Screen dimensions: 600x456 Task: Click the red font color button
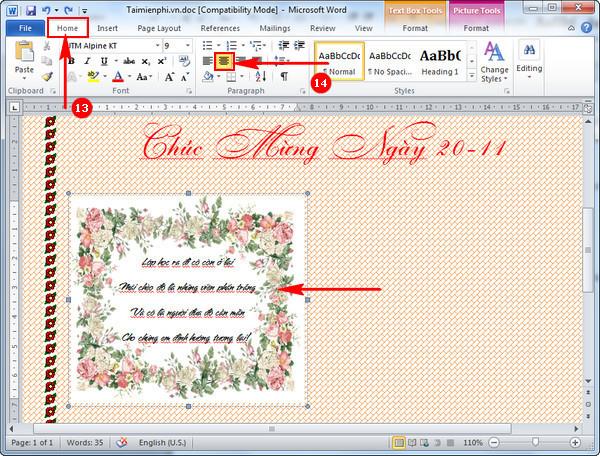pos(118,77)
